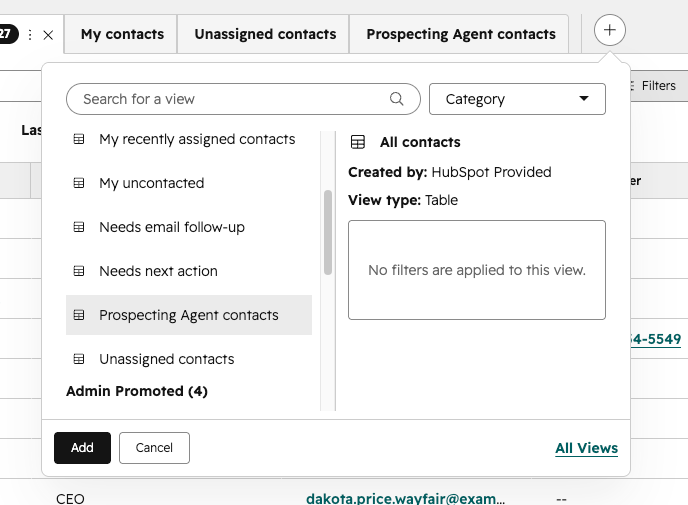The width and height of the screenshot is (688, 505).
Task: Click the table icon beside Needs email follow-up
Action: pos(79,227)
